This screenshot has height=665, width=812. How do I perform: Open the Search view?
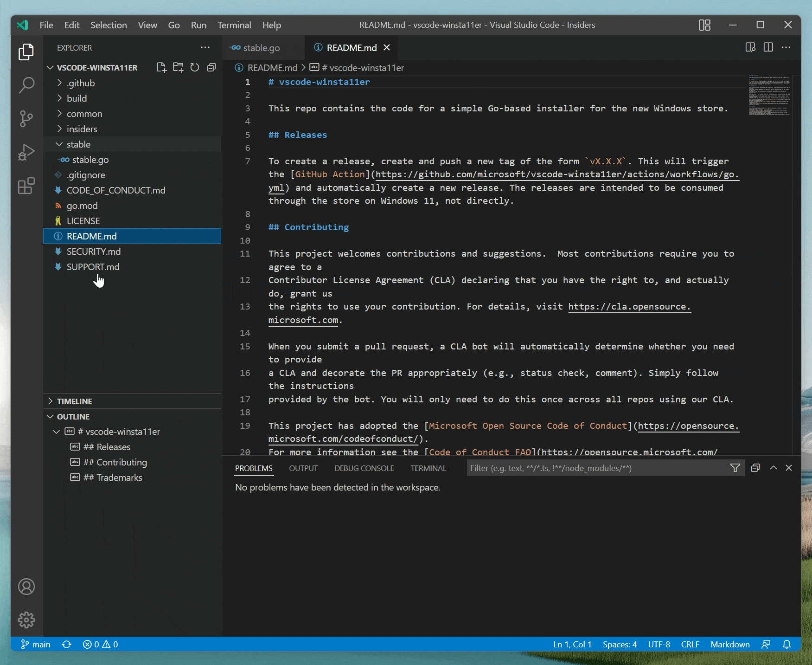(26, 85)
